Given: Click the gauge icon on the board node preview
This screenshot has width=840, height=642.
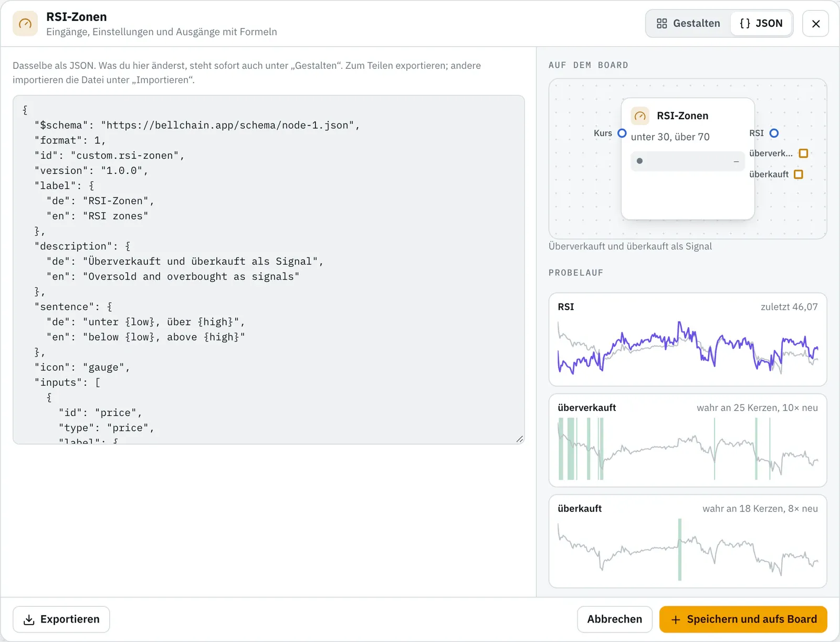Looking at the screenshot, I should coord(640,116).
